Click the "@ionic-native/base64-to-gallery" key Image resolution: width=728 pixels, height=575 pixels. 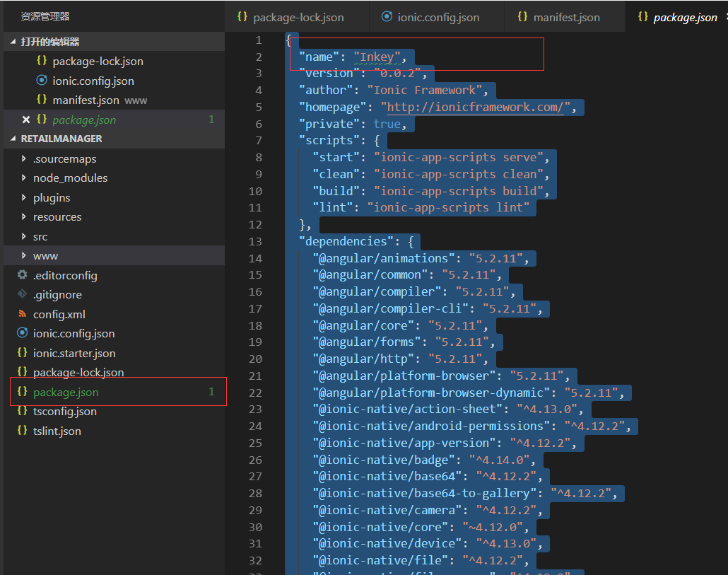click(424, 493)
